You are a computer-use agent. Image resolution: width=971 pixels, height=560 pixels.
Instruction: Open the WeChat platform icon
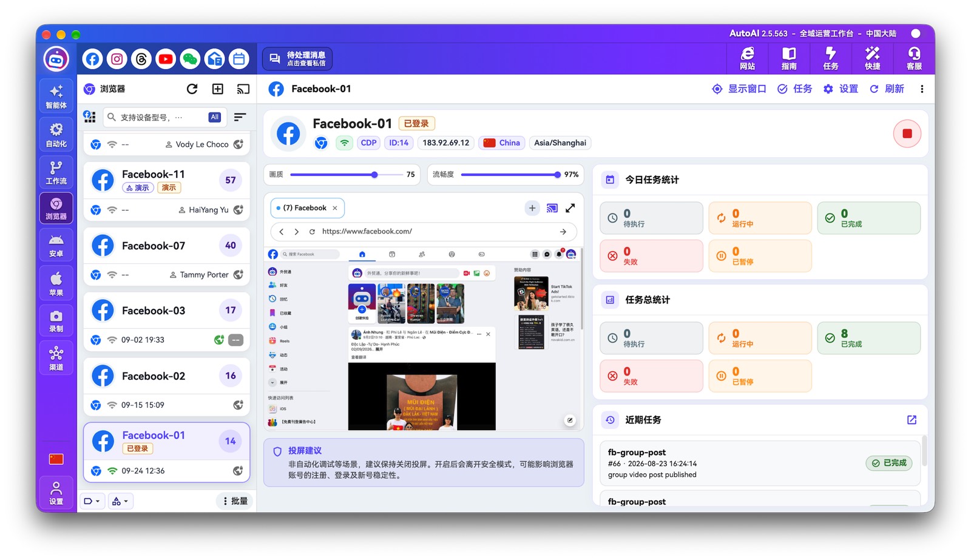pos(190,59)
